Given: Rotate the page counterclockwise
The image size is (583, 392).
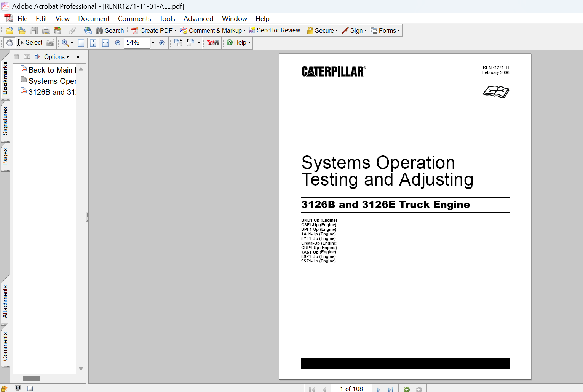Looking at the screenshot, I should coord(190,43).
